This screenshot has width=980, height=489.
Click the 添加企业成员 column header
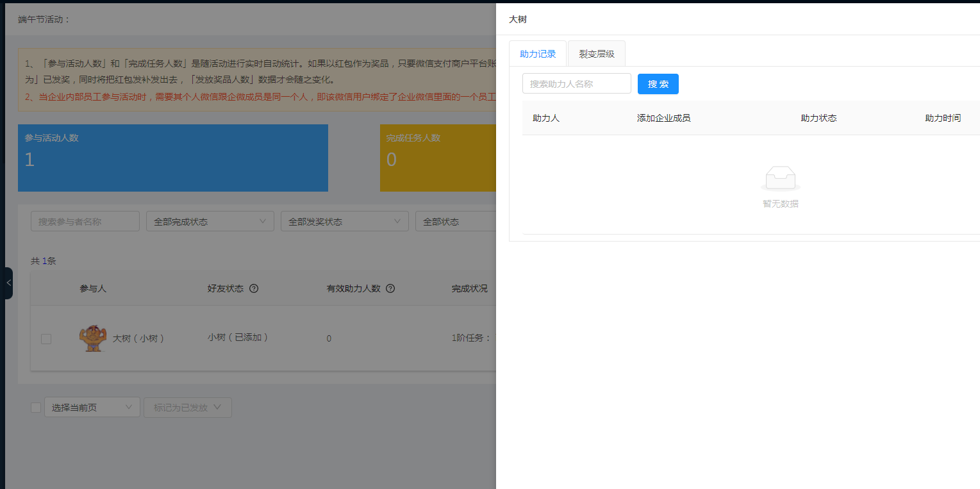[663, 118]
